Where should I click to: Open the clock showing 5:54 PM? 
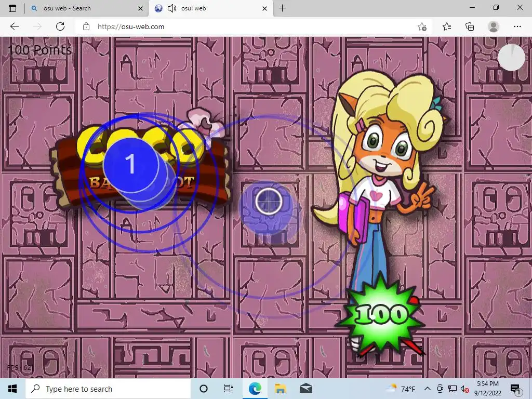pos(487,389)
